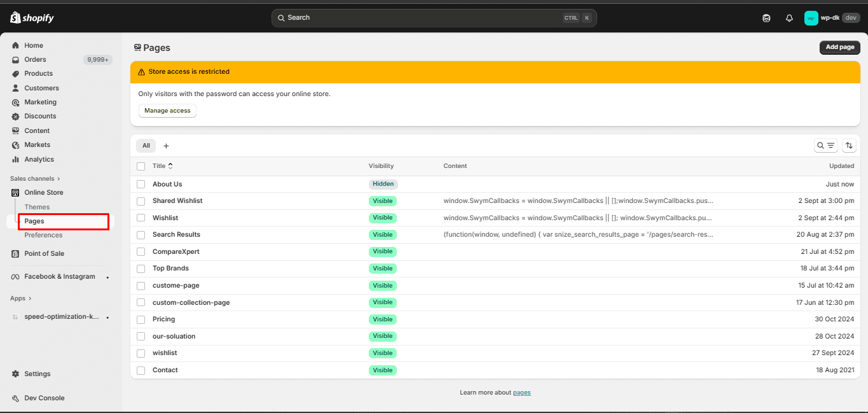The height and width of the screenshot is (413, 868).
Task: Check the select-all checkbox in table header
Action: (141, 166)
